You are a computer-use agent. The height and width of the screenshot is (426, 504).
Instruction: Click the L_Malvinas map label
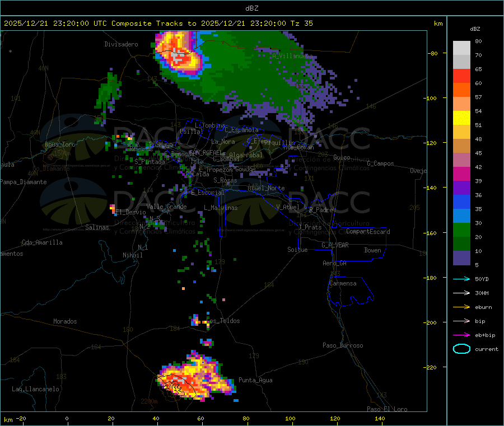(221, 208)
